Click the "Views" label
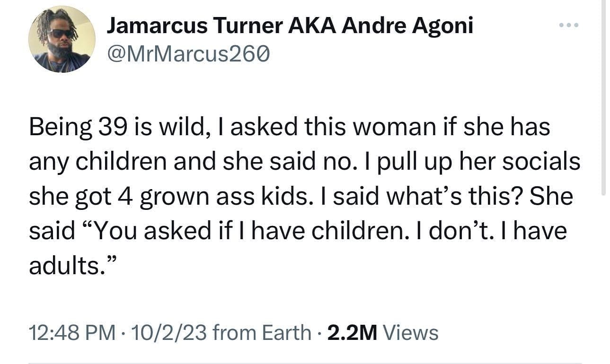 point(410,333)
